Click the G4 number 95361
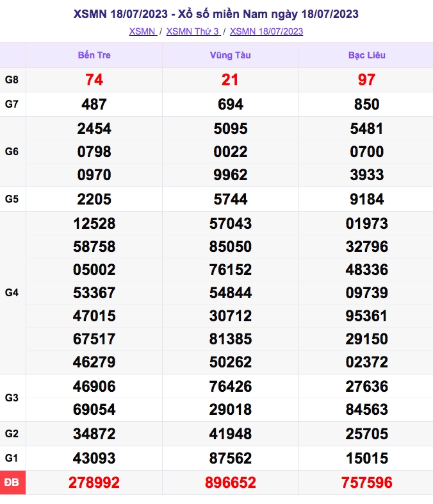Image resolution: width=433 pixels, height=504 pixels. click(x=367, y=316)
